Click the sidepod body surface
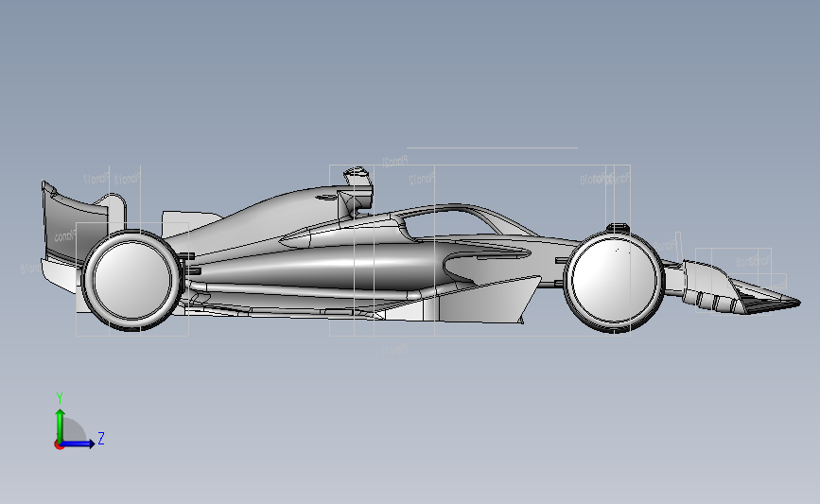Image resolution: width=820 pixels, height=504 pixels. (324, 269)
